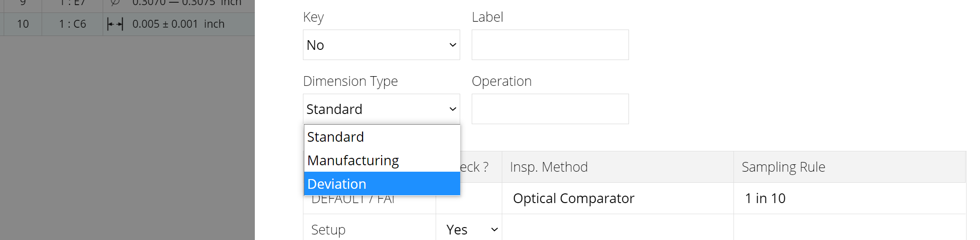980x240 pixels.
Task: Click the empty Setup sampling rule cell
Action: [x=849, y=229]
